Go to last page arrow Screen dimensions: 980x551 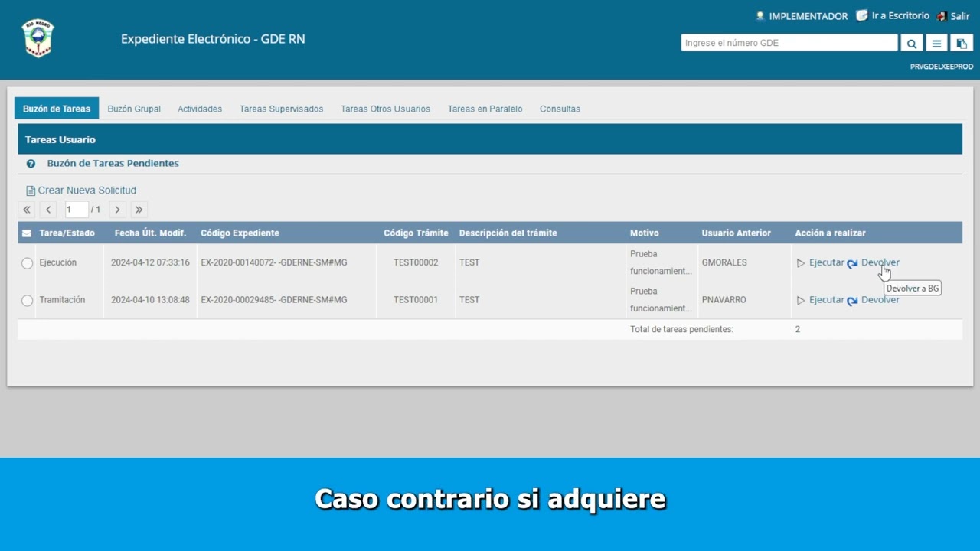[x=139, y=210]
